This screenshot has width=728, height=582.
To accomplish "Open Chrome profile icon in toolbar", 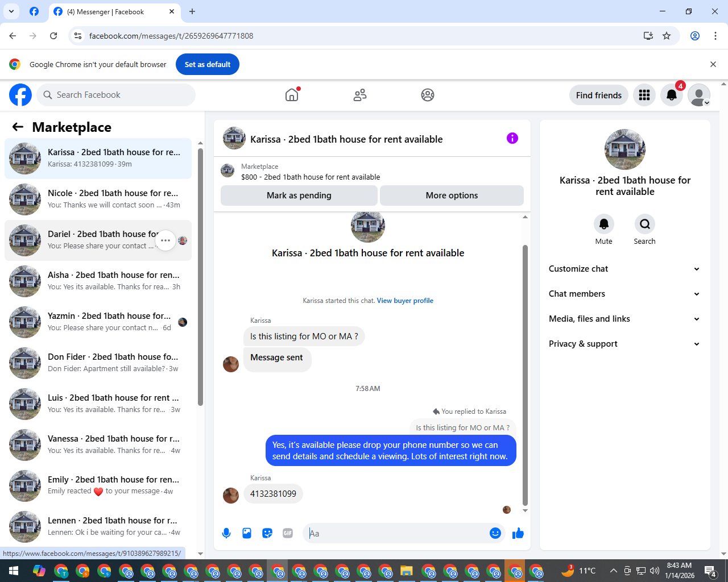I will [695, 36].
